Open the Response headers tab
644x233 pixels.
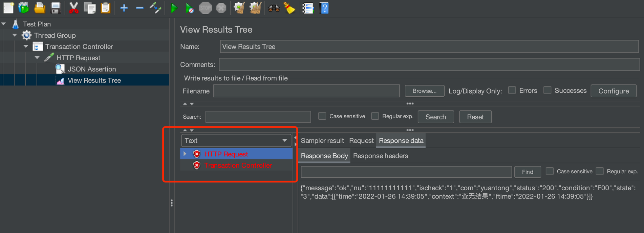click(380, 156)
